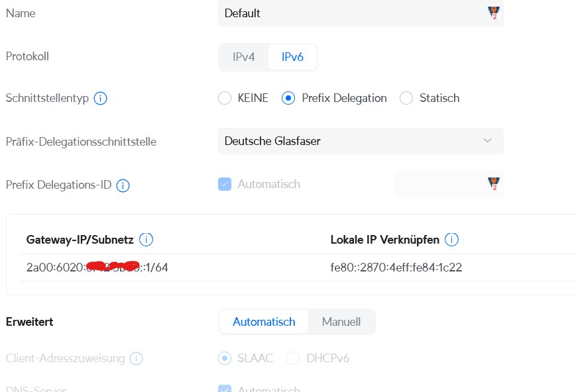Toggle Automatisch checkbox for Prefix Delegations-ID
This screenshot has height=392, width=578.
[x=225, y=184]
